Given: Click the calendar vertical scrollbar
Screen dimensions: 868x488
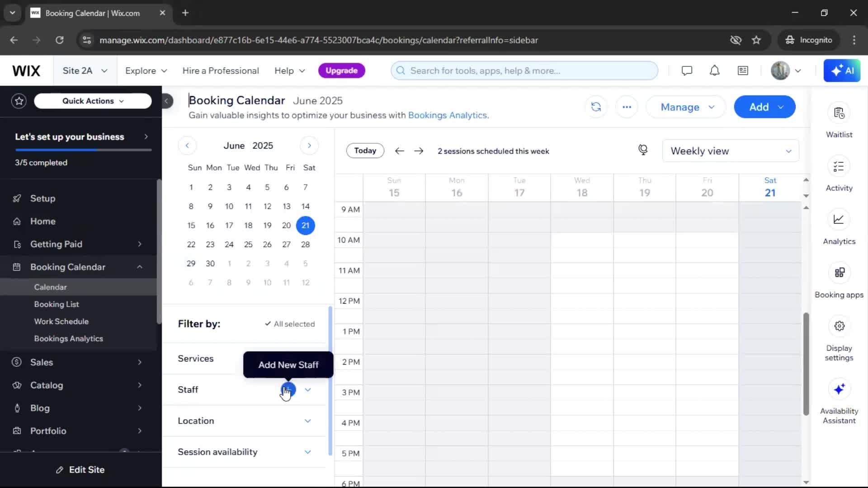Looking at the screenshot, I should pyautogui.click(x=806, y=364).
